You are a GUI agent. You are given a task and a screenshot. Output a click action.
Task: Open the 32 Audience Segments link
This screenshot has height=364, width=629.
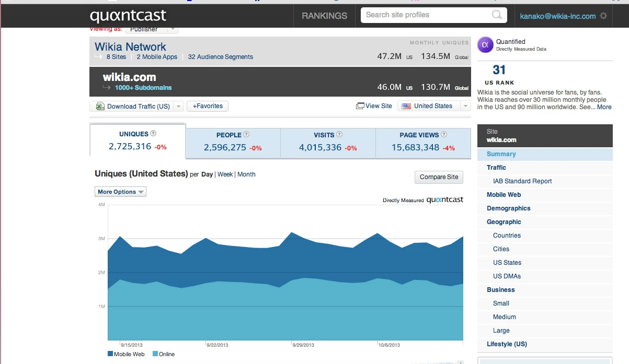click(220, 57)
